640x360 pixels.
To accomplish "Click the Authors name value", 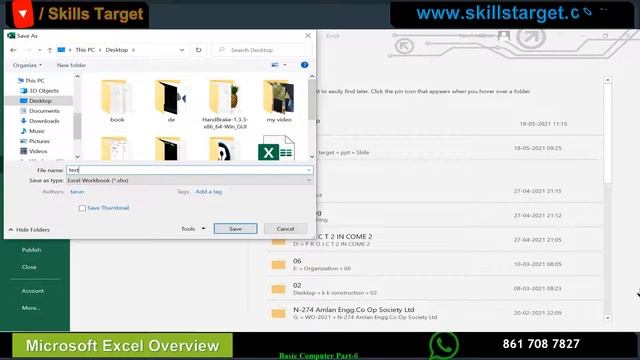I will [x=77, y=191].
